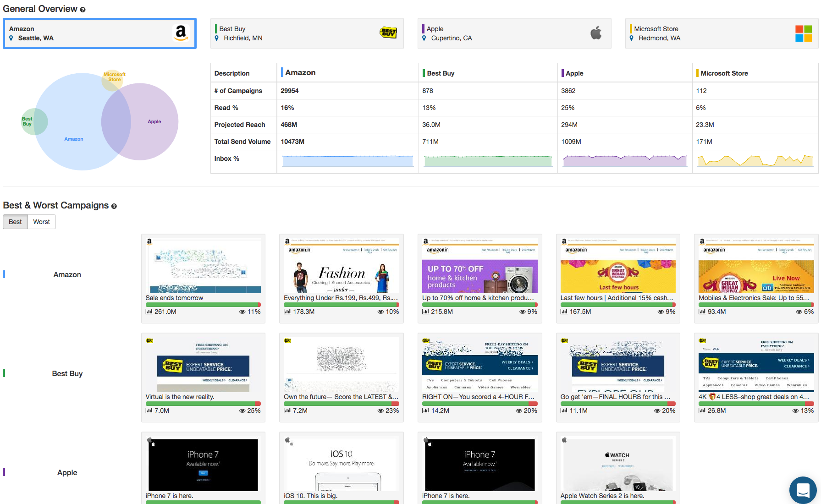
Task: Click bar chart icon beside 11.1M
Action: (564, 411)
